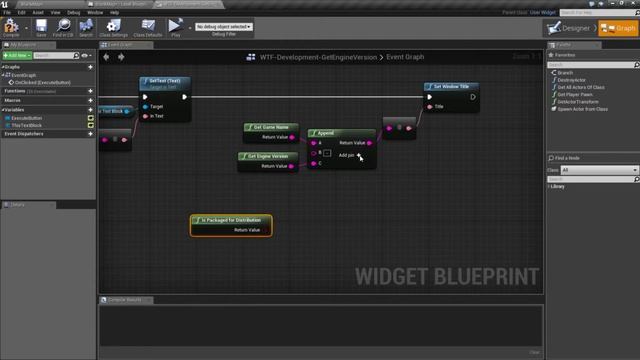Screen dimensions: 640x360
Task: Open My Blueprint view options eye
Action: (x=86, y=56)
